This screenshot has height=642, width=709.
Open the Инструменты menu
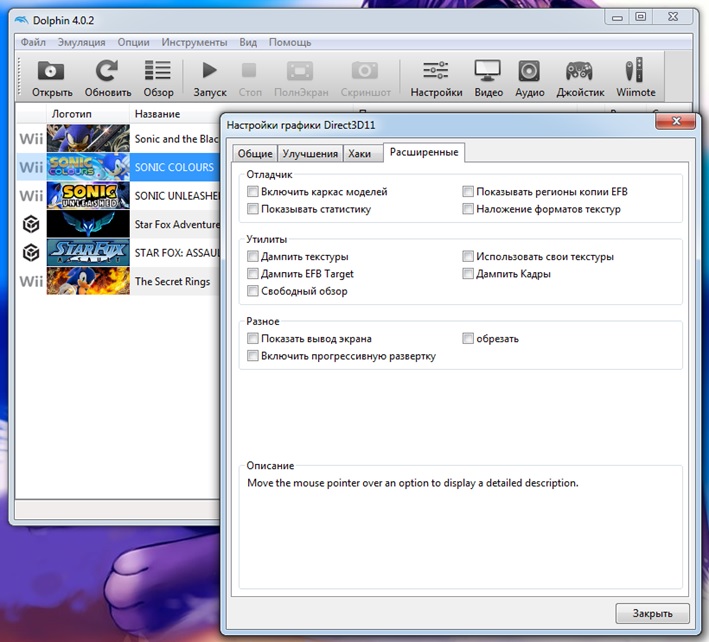pyautogui.click(x=194, y=42)
